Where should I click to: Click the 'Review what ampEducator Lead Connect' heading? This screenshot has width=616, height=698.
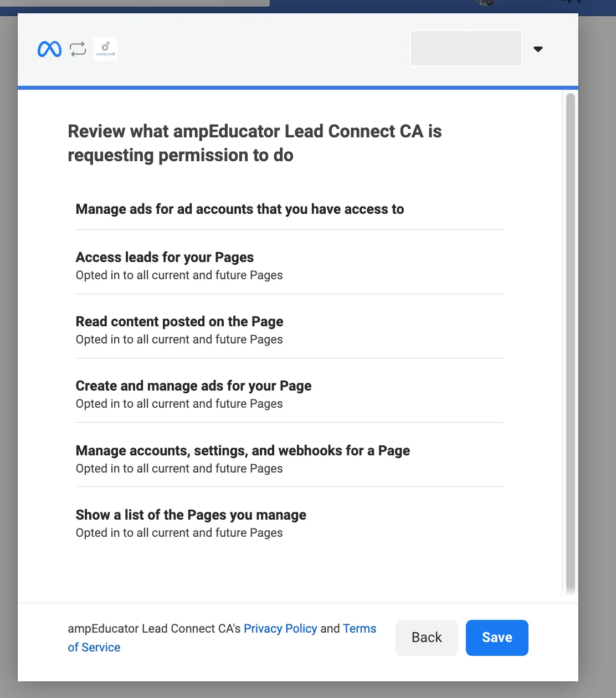point(255,143)
